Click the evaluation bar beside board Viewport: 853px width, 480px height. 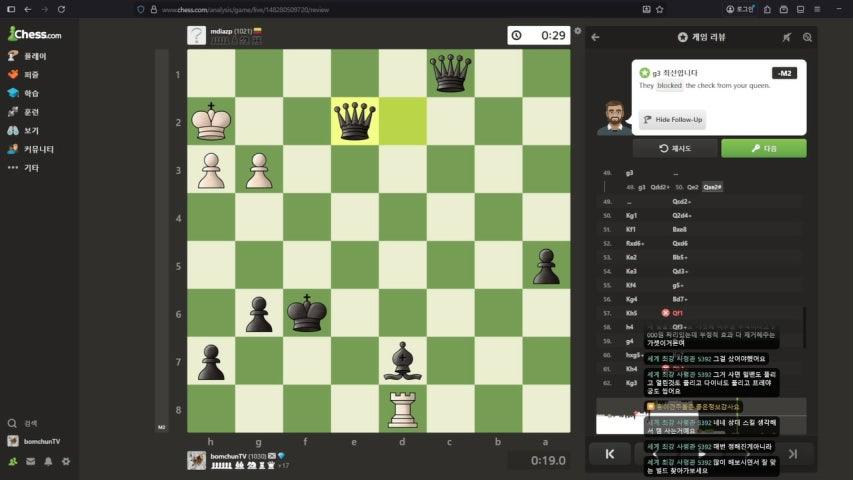pos(162,241)
